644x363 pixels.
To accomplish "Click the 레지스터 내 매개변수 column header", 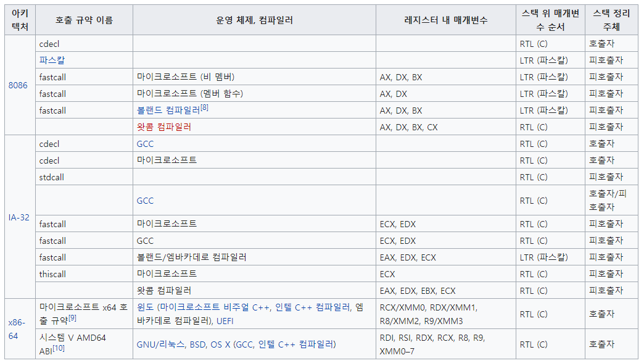I will 445,20.
